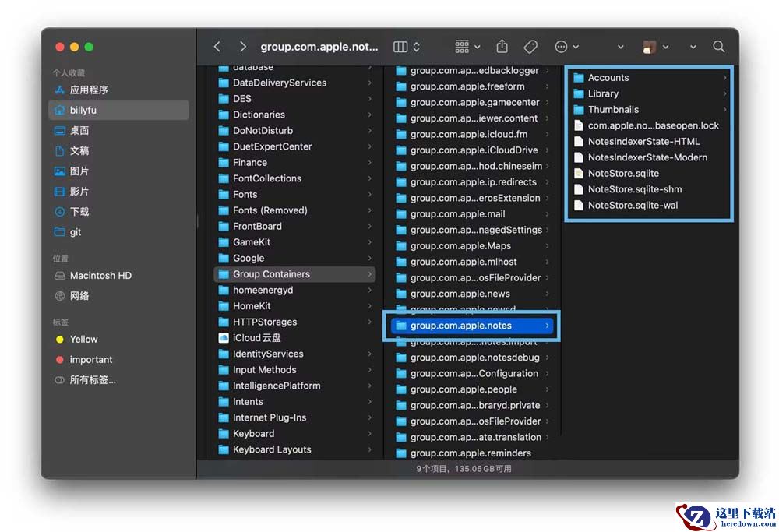Click the Share icon in toolbar
The height and width of the screenshot is (532, 779).
[502, 46]
